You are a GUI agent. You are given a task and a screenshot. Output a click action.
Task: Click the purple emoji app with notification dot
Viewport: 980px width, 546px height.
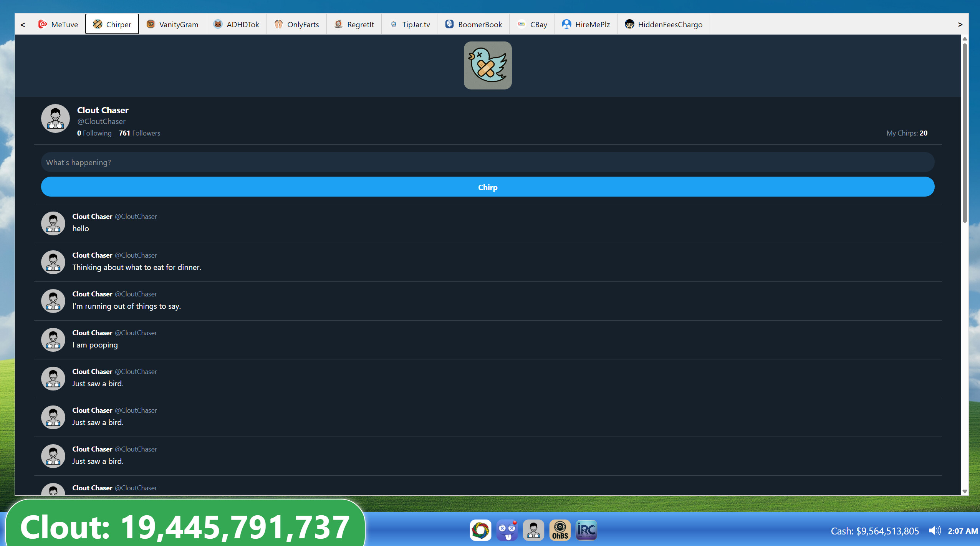coord(507,530)
